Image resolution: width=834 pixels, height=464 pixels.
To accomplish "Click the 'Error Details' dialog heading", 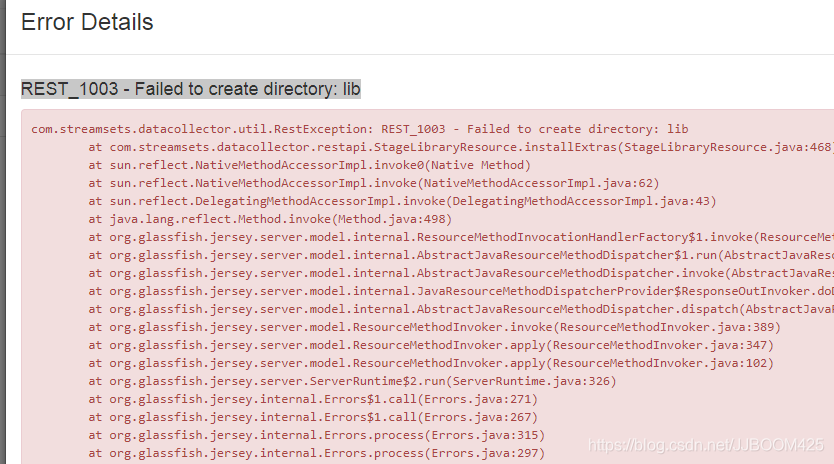I will [x=87, y=22].
